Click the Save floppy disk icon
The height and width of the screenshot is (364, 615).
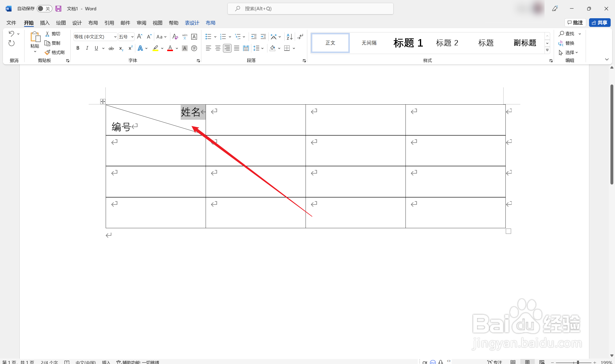58,9
